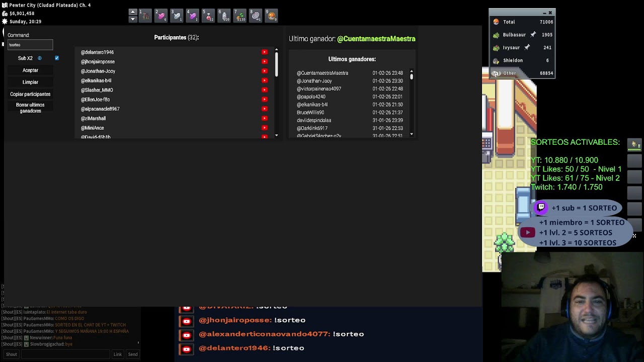Viewport: 644px width, 362px height.
Task: Click the Sunday 20:29 game clock
Action: click(x=25, y=22)
